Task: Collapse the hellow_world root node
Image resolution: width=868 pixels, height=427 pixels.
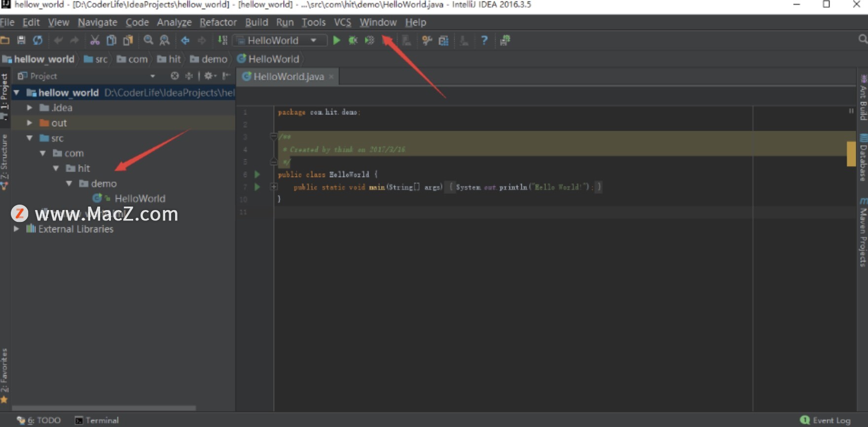Action: click(x=17, y=93)
